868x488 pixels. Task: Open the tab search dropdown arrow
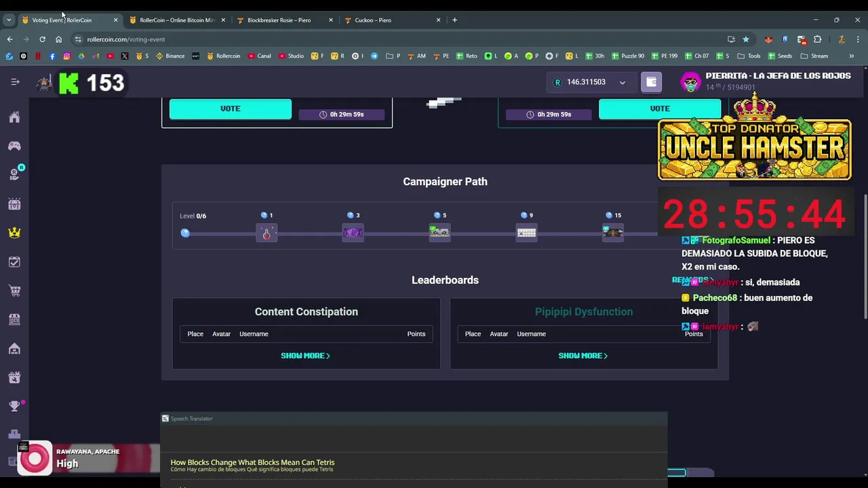[x=9, y=20]
